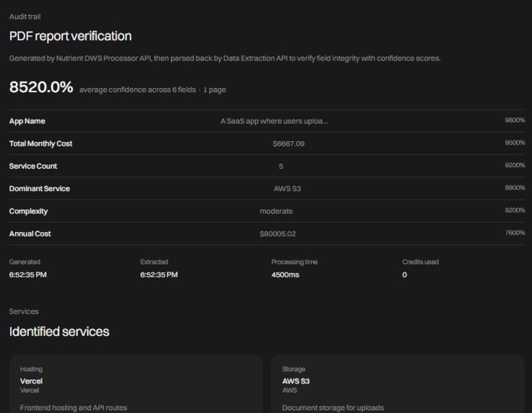
Task: Click 'average confidence across 6 fields' text
Action: click(x=138, y=89)
